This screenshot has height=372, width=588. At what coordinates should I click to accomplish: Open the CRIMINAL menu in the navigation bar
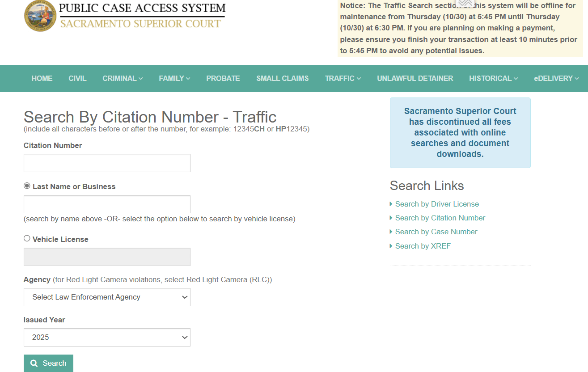(122, 78)
